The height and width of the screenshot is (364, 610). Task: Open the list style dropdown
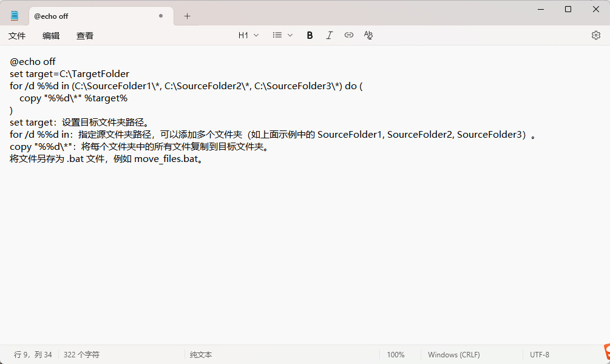282,35
